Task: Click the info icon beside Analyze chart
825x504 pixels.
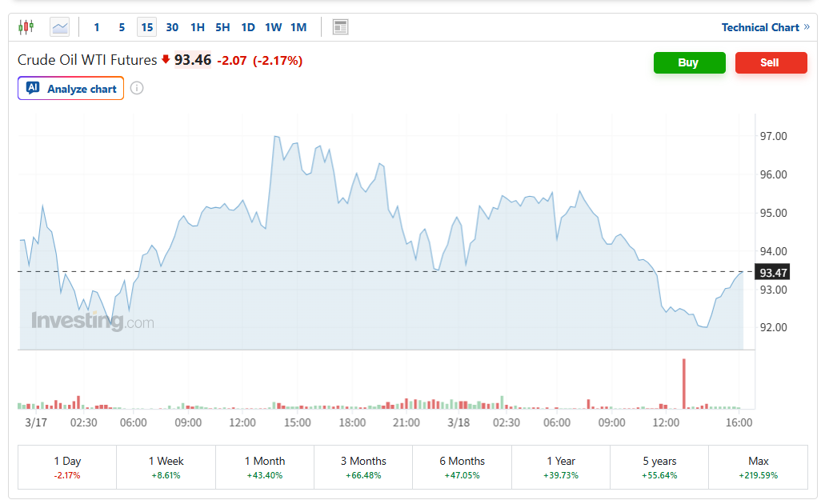Action: (137, 88)
